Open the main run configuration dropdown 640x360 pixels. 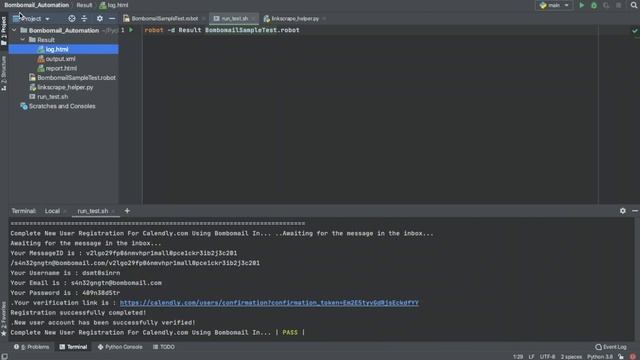click(x=554, y=5)
